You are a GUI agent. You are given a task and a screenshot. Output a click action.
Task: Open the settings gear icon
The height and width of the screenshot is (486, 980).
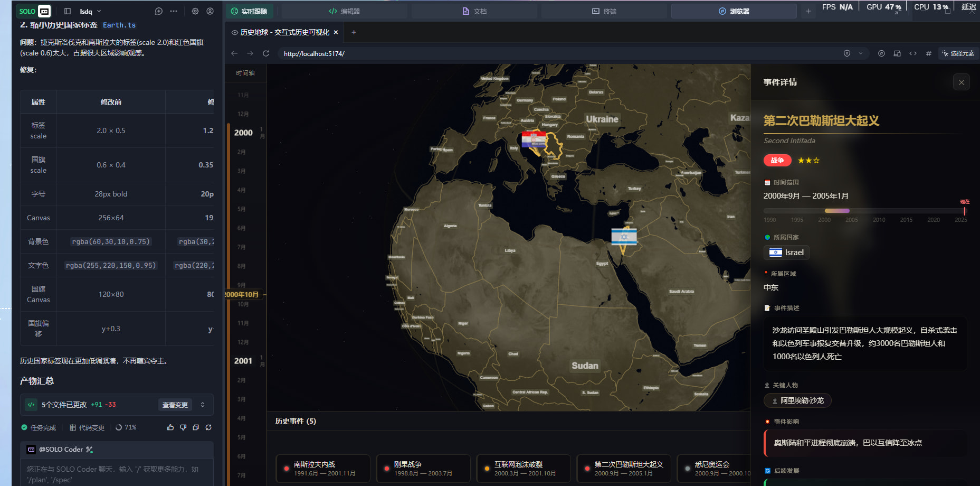(x=195, y=11)
